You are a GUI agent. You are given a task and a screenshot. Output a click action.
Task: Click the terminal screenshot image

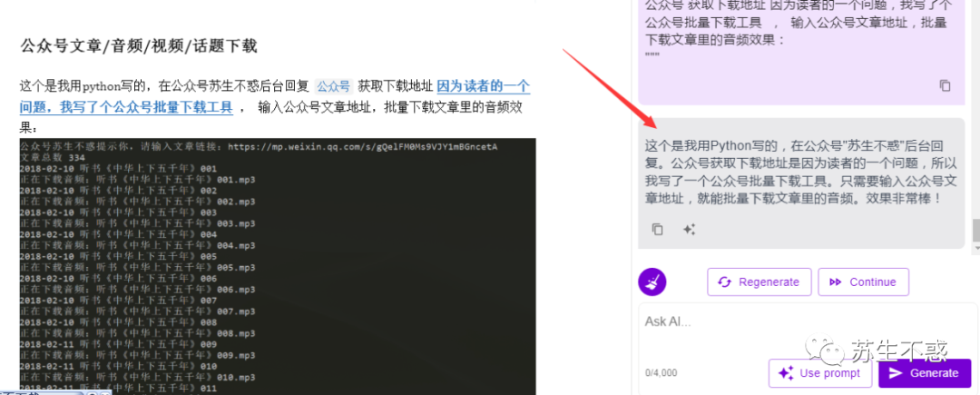point(278,266)
